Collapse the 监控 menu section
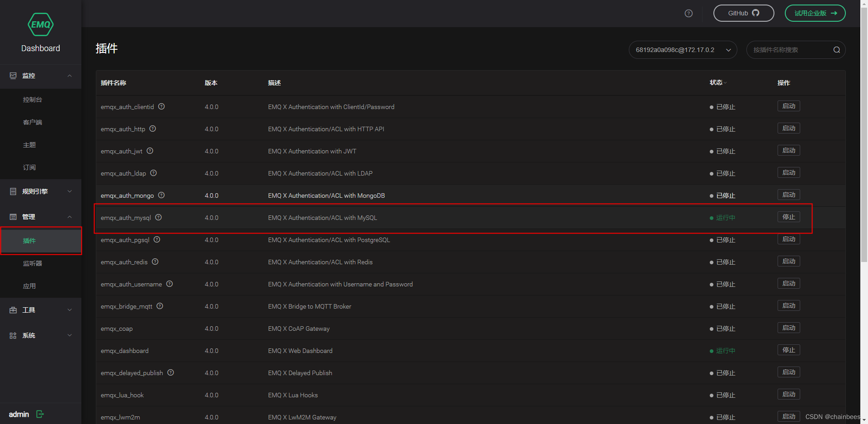This screenshot has width=868, height=424. tap(41, 76)
